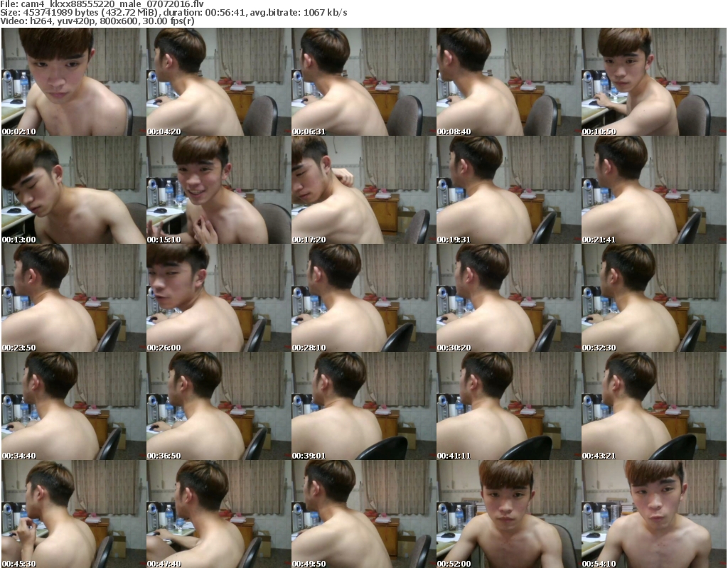Viewport: 728px width, 568px height.
Task: Open the frame at 00:23:50
Action: [73, 298]
